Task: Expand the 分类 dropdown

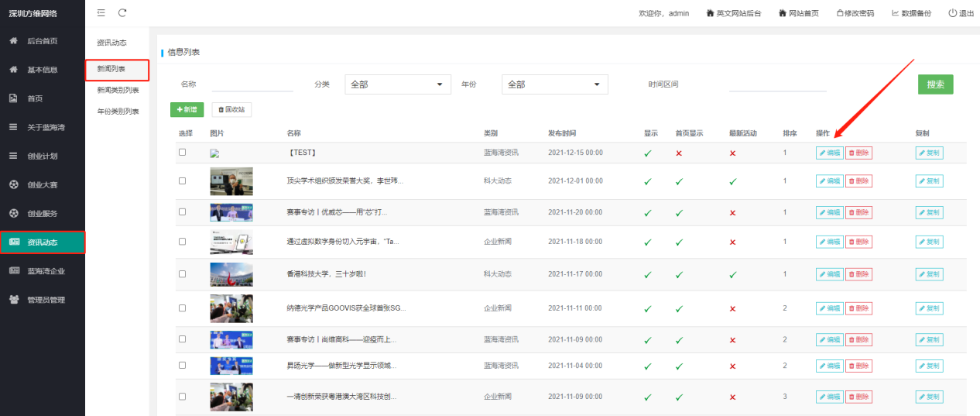Action: click(x=397, y=84)
